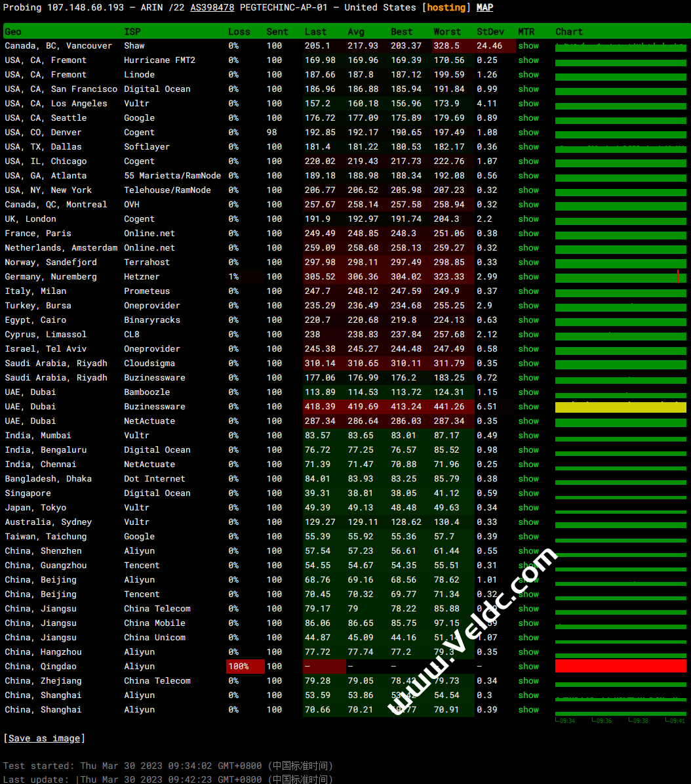This screenshot has height=784, width=691.
Task: Show MTR for UK London Cogent row
Action: [528, 219]
